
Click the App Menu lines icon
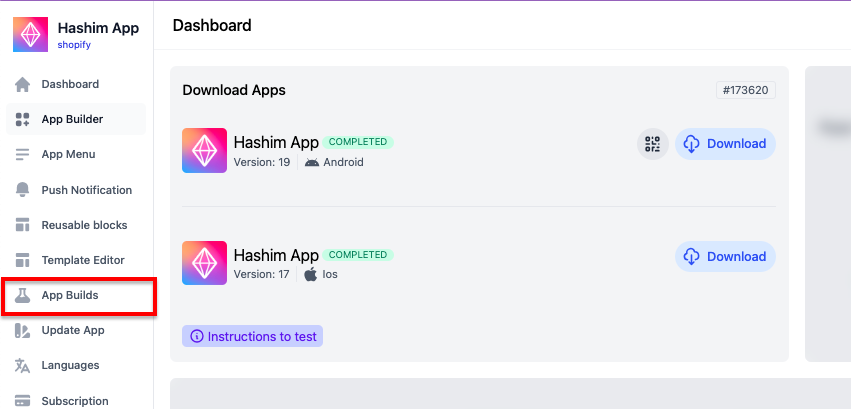click(x=22, y=154)
